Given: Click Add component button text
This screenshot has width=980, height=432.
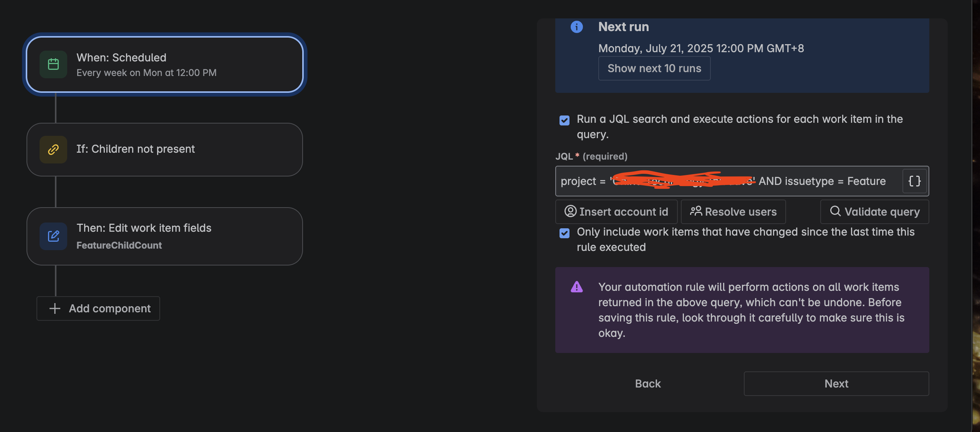Looking at the screenshot, I should pyautogui.click(x=110, y=308).
